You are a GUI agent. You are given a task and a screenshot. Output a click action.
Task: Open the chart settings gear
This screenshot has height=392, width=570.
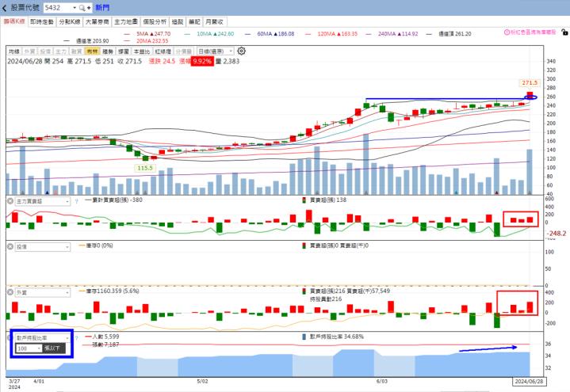(241, 51)
